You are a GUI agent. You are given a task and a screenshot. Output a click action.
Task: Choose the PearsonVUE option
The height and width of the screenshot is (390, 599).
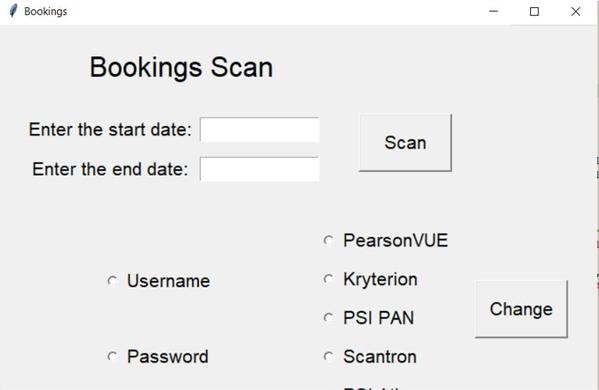click(328, 240)
